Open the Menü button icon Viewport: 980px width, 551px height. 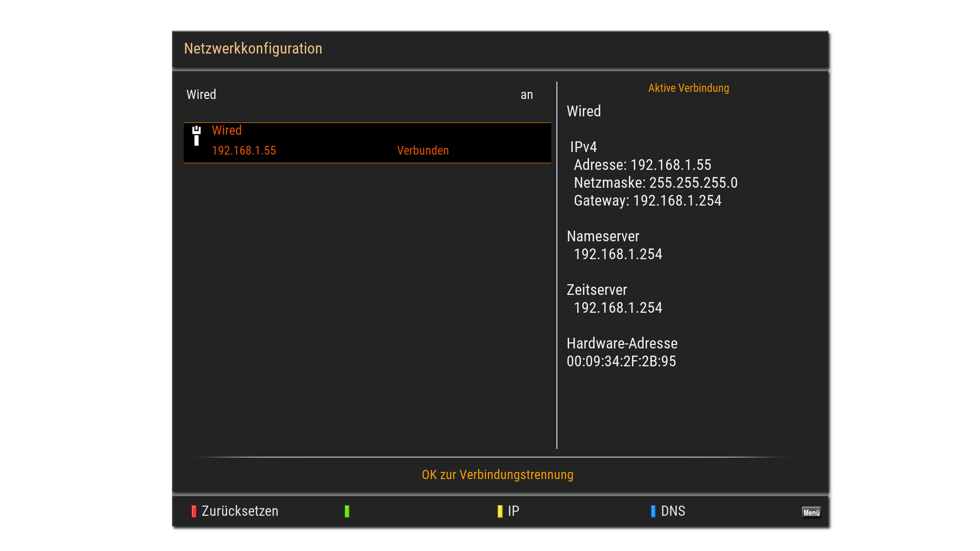coord(811,512)
